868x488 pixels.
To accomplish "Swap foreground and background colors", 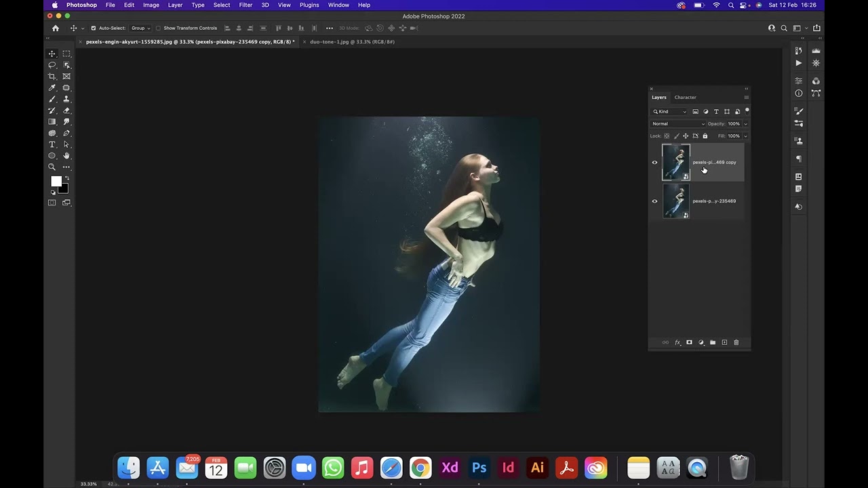I will coord(66,178).
